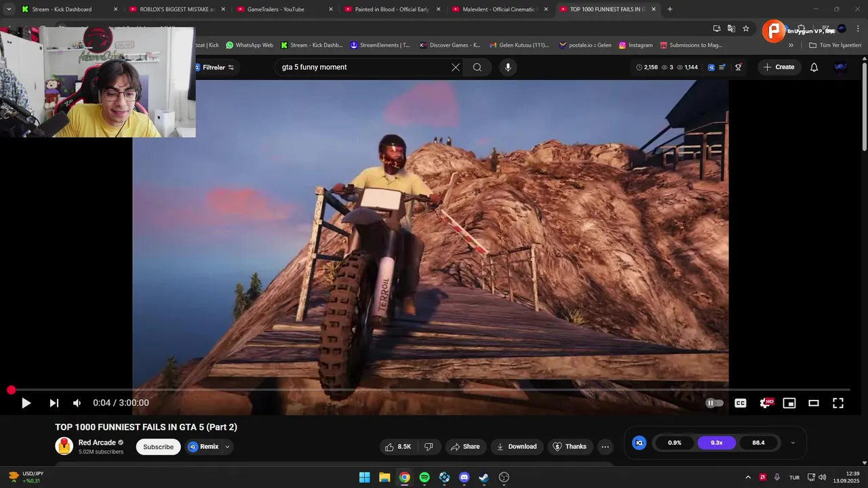The image size is (868, 488).
Task: Bookmark this page with star icon
Action: 746,28
